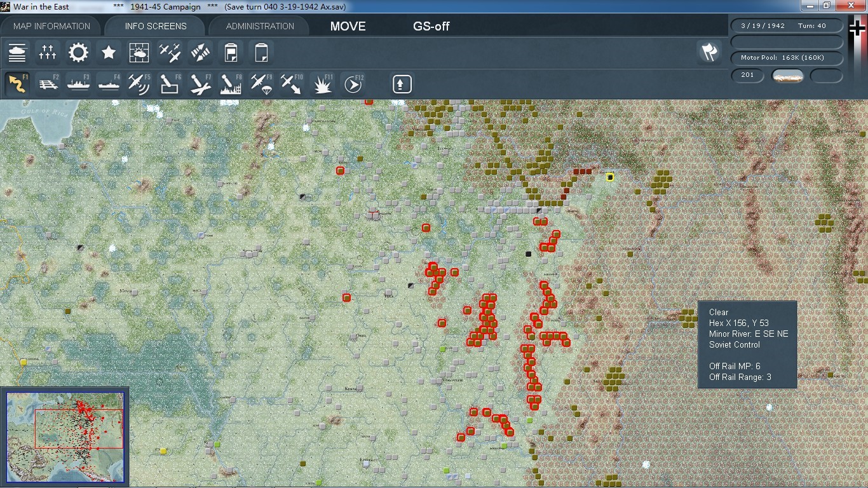Click the 'Soviet Control' tooltip line
Viewport: 868px width, 488px height.
coord(735,344)
